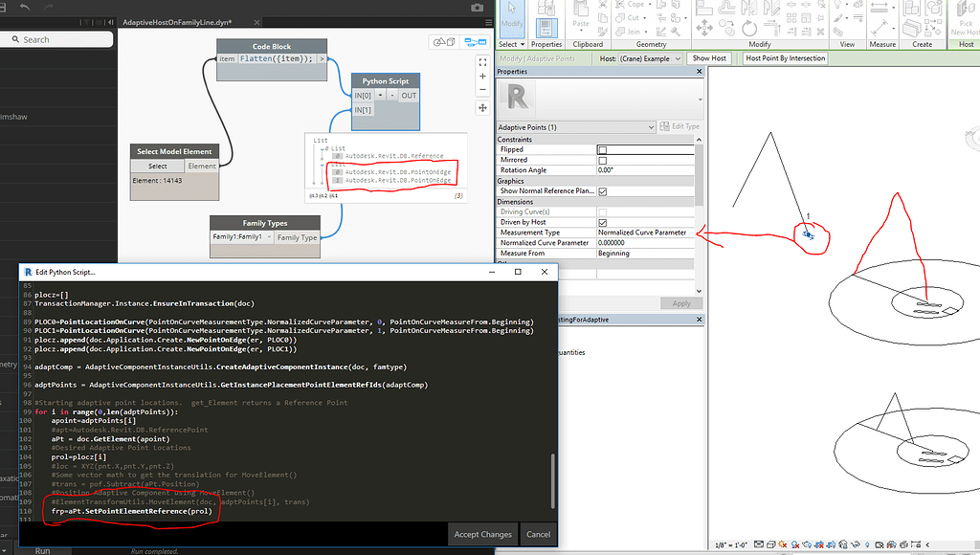The height and width of the screenshot is (555, 980).
Task: Click the Show Host button
Action: pyautogui.click(x=708, y=57)
